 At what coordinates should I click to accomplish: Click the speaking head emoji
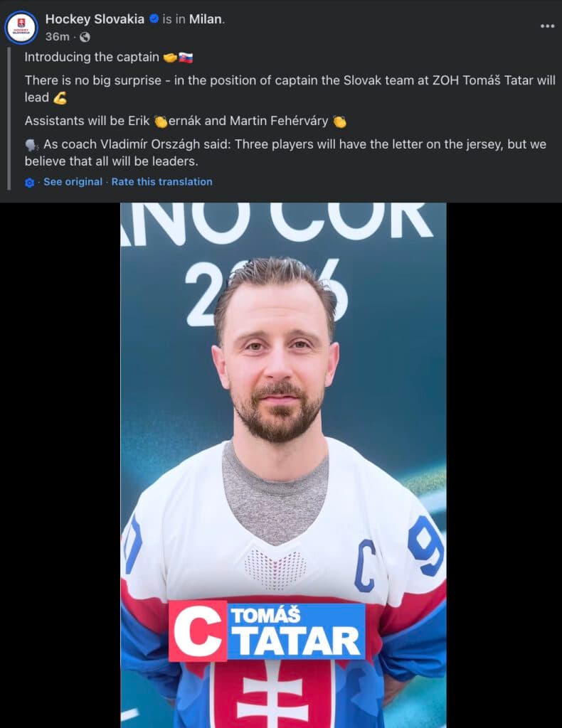pos(31,145)
